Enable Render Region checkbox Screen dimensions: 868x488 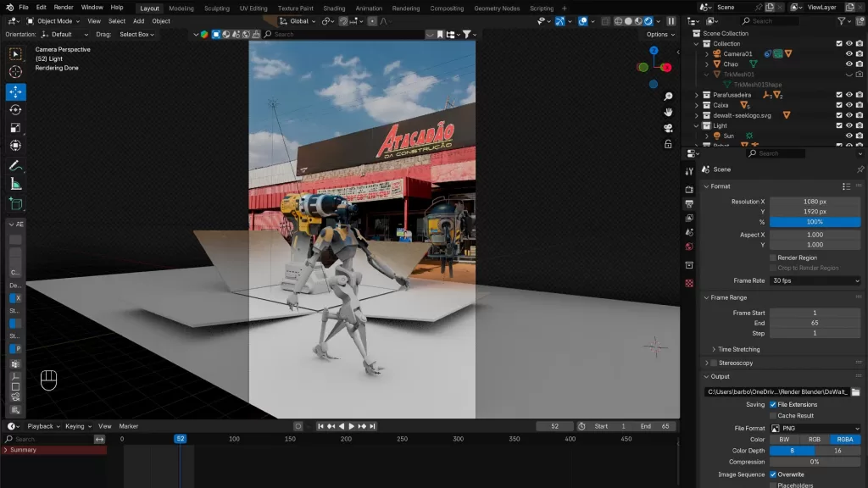[x=773, y=258]
